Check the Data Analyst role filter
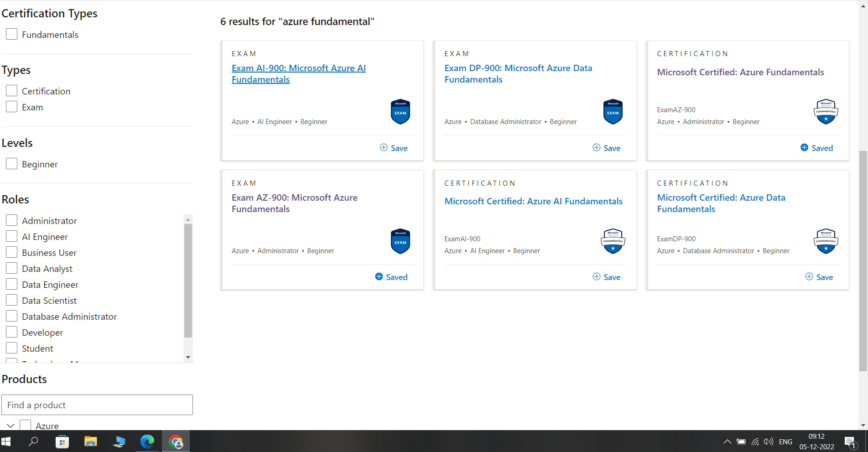868x452 pixels. click(11, 268)
